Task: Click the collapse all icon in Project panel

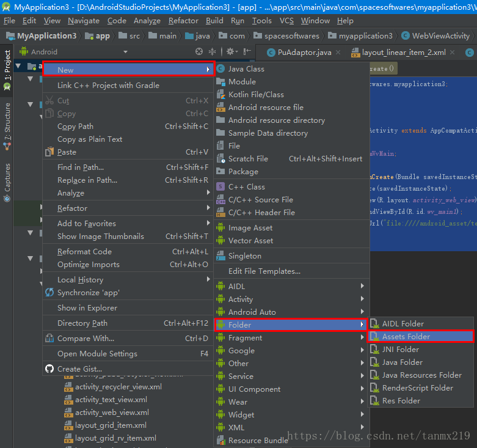Action: [213, 52]
